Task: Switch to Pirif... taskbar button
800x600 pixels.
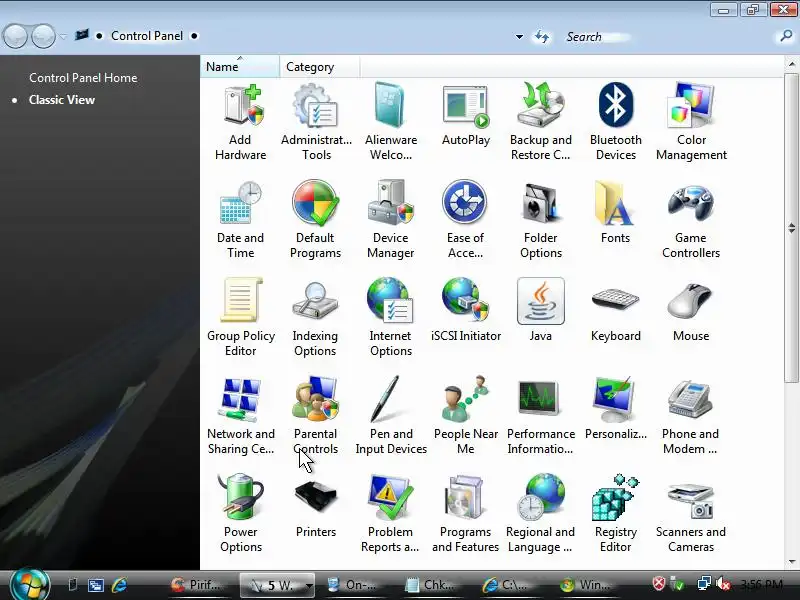Action: (x=197, y=585)
